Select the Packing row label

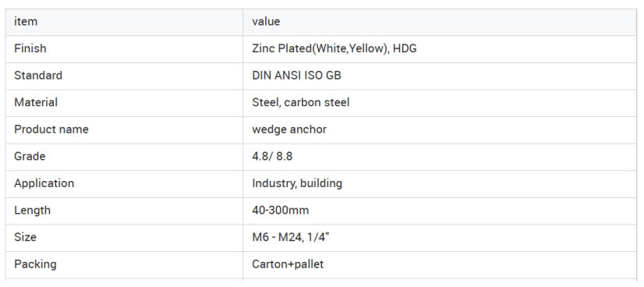click(35, 264)
